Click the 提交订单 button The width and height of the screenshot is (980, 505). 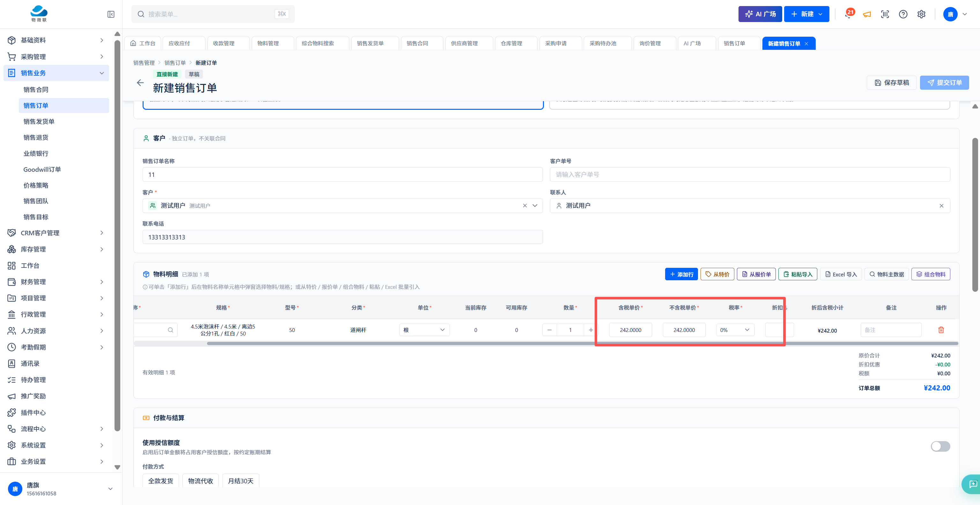coord(944,83)
